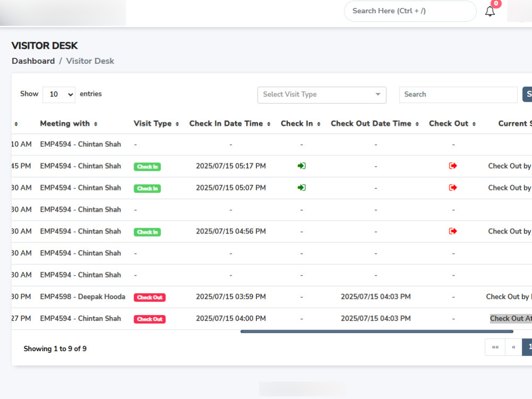The image size is (532, 399).
Task: Click VISITOR DESK page heading
Action: (x=45, y=45)
